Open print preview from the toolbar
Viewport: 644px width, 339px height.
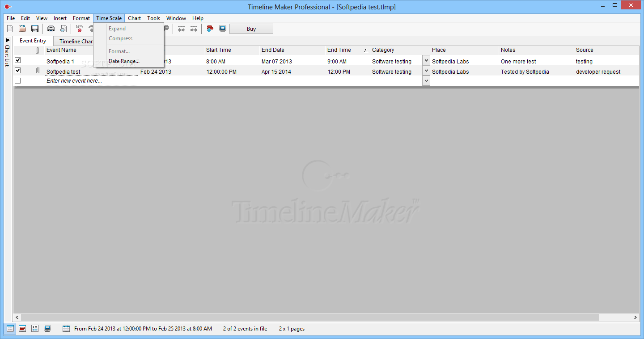click(64, 29)
